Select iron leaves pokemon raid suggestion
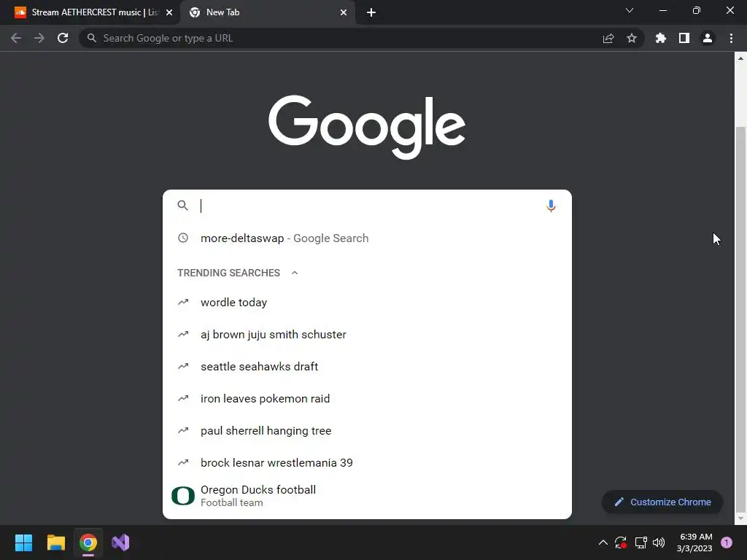 point(367,399)
